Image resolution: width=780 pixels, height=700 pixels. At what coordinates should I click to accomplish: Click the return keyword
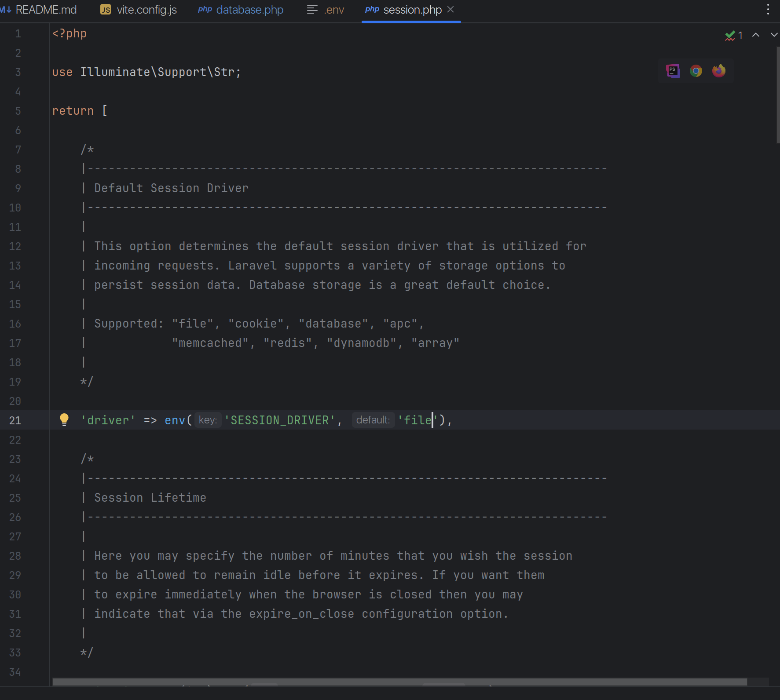(73, 111)
